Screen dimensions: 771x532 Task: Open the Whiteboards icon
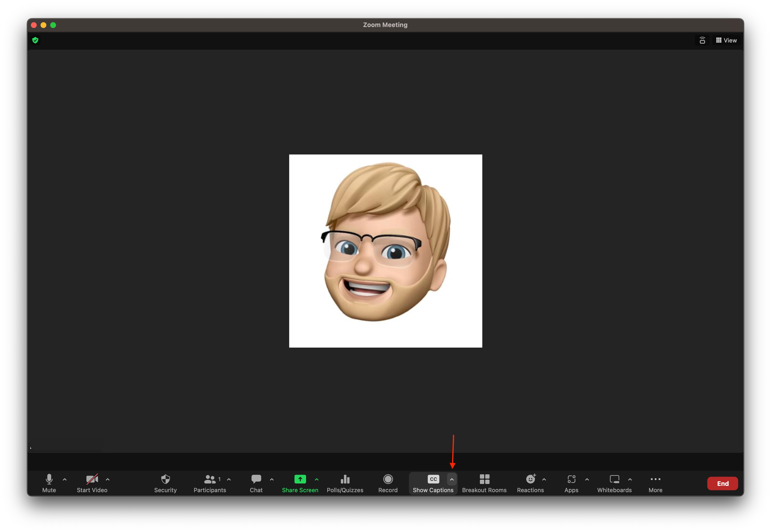coord(614,483)
